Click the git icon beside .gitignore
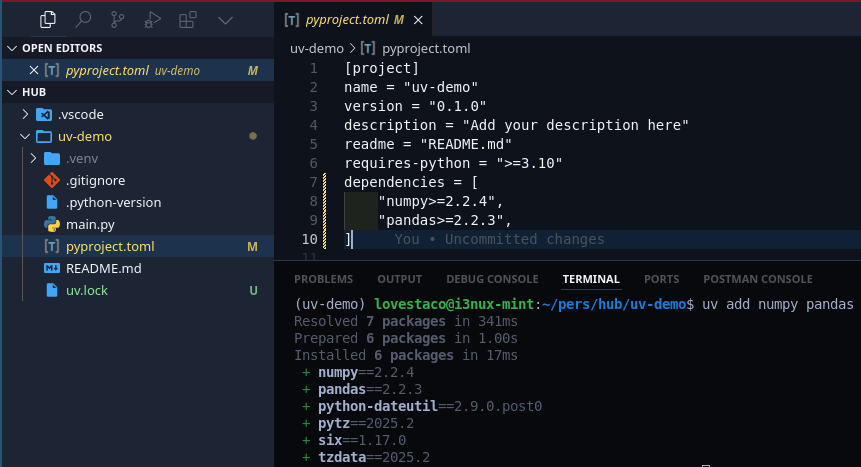 click(x=52, y=180)
